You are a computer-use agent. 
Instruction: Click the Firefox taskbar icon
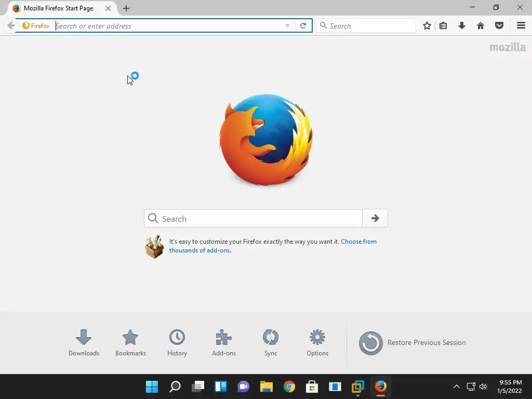[x=381, y=387]
